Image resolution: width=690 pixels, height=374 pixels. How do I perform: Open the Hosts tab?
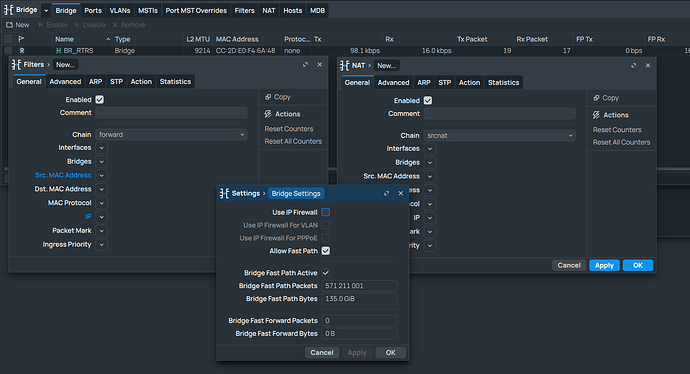pyautogui.click(x=293, y=11)
